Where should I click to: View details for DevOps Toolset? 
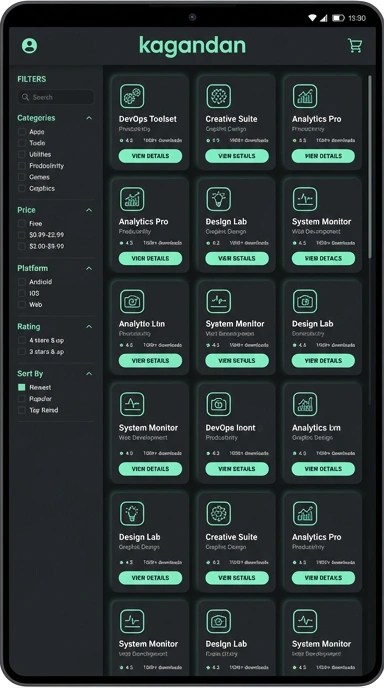tap(150, 156)
